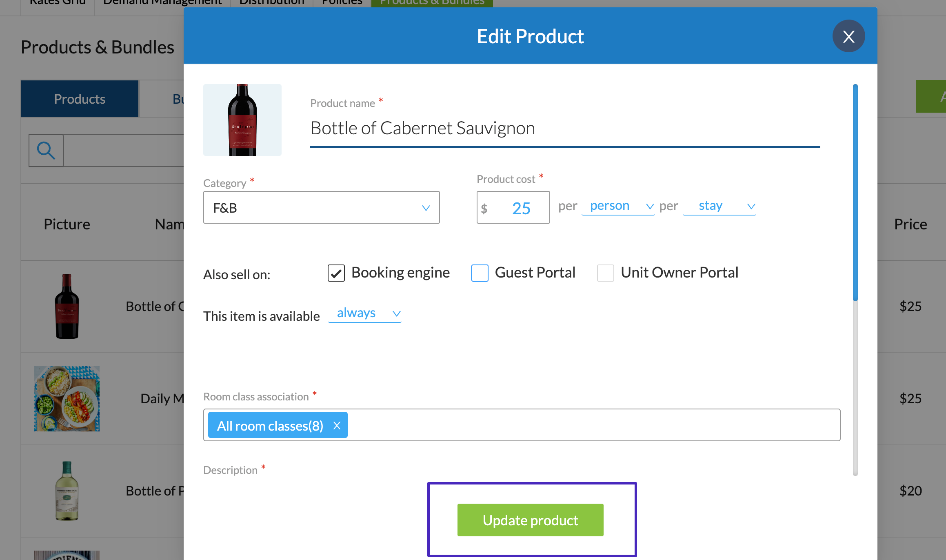Remove All room classes tag
Image resolution: width=946 pixels, height=560 pixels.
[337, 426]
